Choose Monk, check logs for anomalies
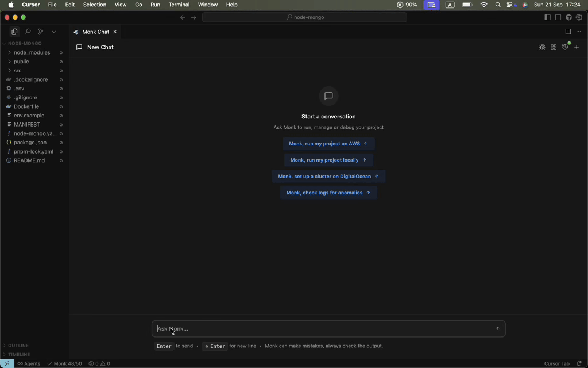This screenshot has height=368, width=588. click(x=328, y=193)
